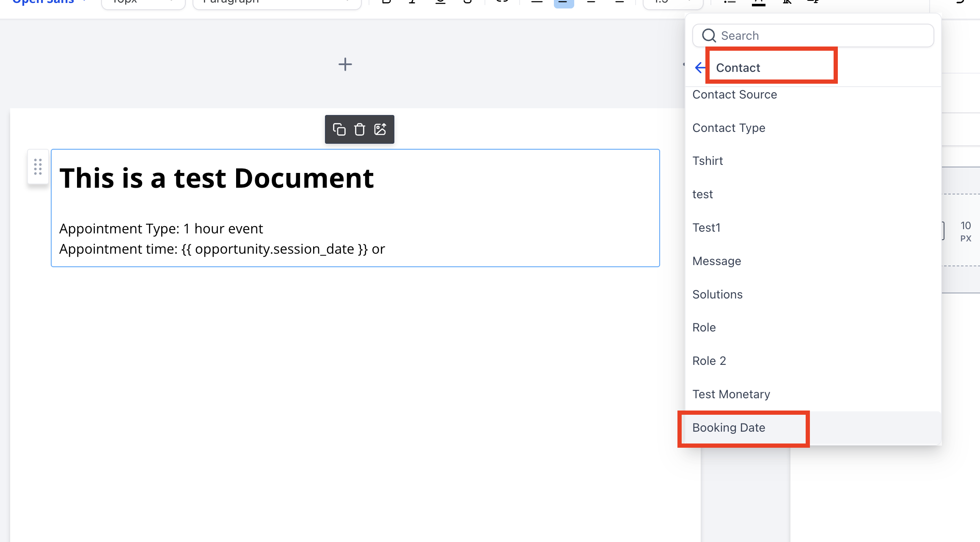Click into the custom values Search field
980x542 pixels.
pyautogui.click(x=821, y=36)
